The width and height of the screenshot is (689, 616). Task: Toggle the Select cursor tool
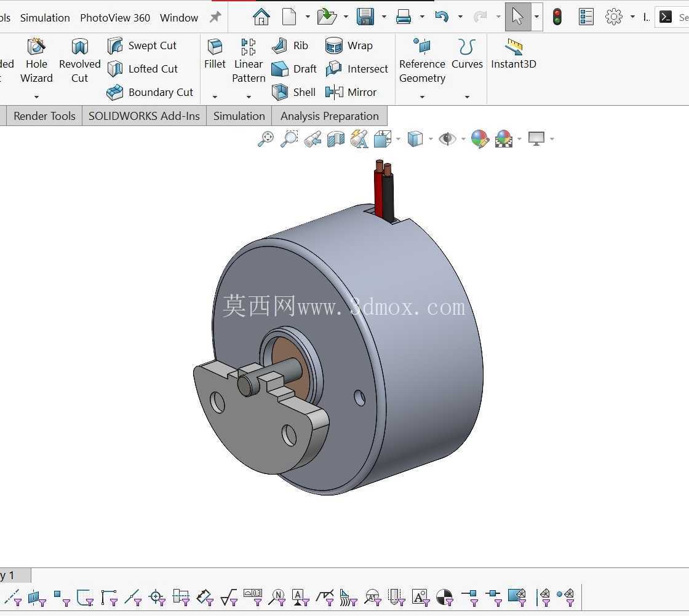(517, 17)
